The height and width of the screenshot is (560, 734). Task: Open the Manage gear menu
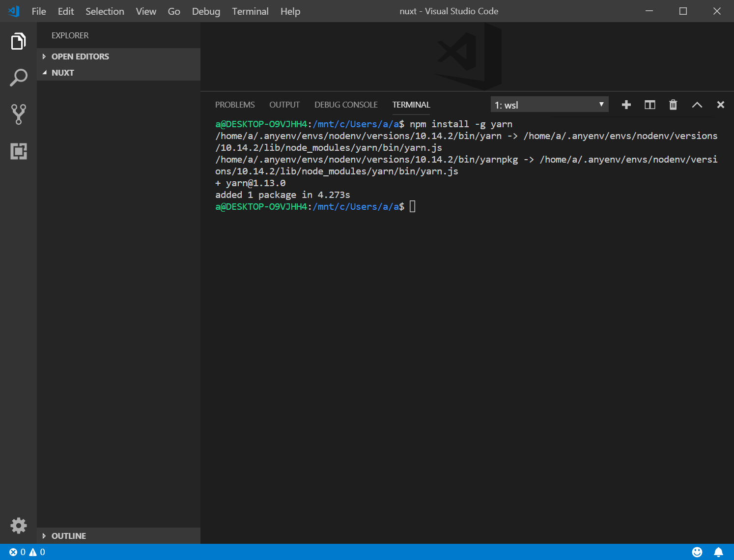18,526
